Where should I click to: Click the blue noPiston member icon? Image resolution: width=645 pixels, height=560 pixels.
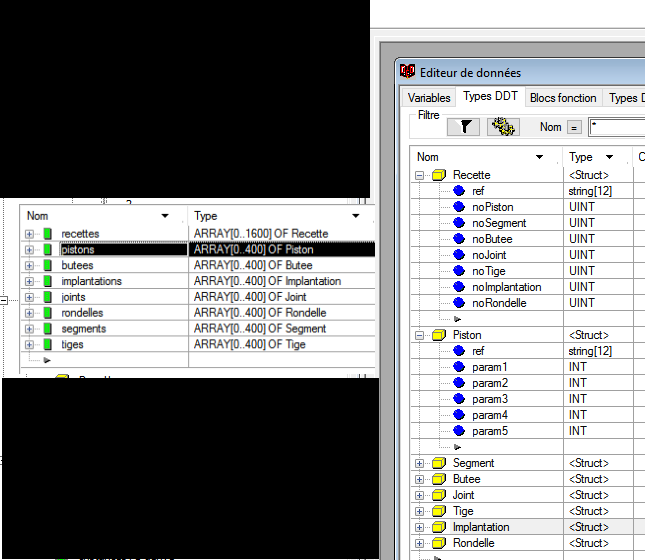(459, 207)
